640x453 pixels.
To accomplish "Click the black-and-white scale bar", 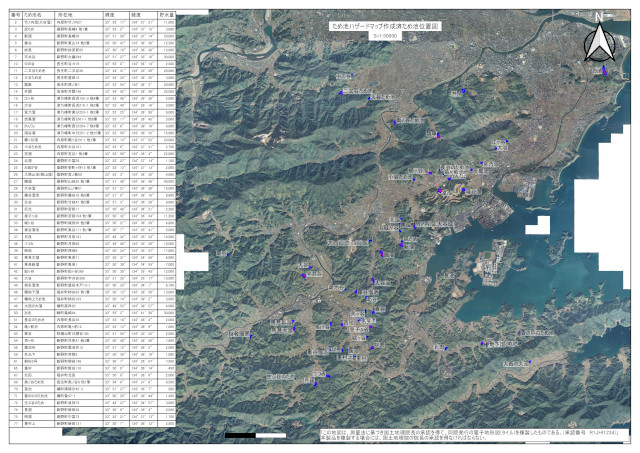I will point(256,435).
